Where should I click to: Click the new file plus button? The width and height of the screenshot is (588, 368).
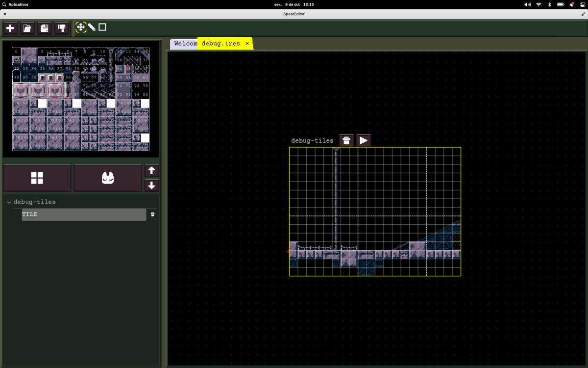[10, 28]
